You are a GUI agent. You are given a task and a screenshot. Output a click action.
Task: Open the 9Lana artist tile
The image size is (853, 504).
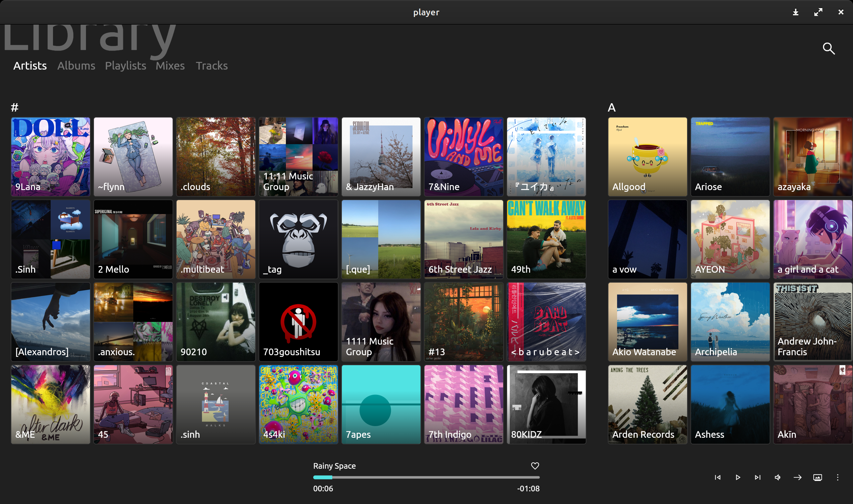pos(50,156)
